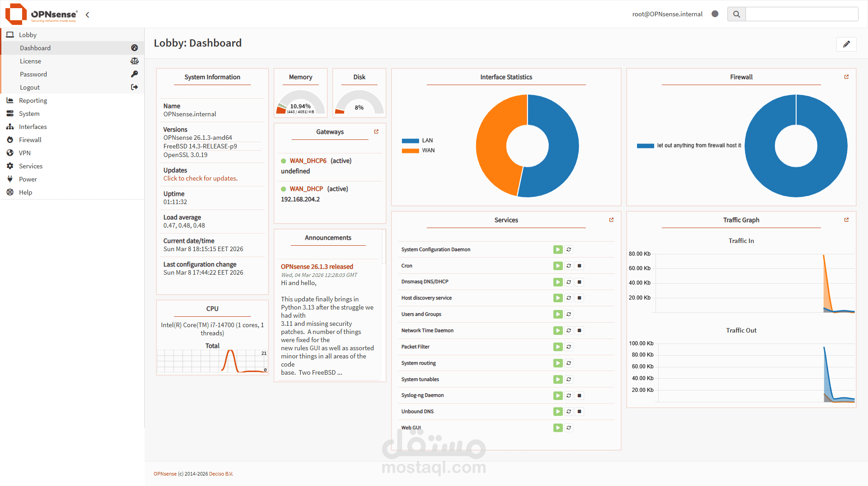The width and height of the screenshot is (868, 486).
Task: Stop the Dnsmasq DNS/DHCP service
Action: pyautogui.click(x=580, y=282)
